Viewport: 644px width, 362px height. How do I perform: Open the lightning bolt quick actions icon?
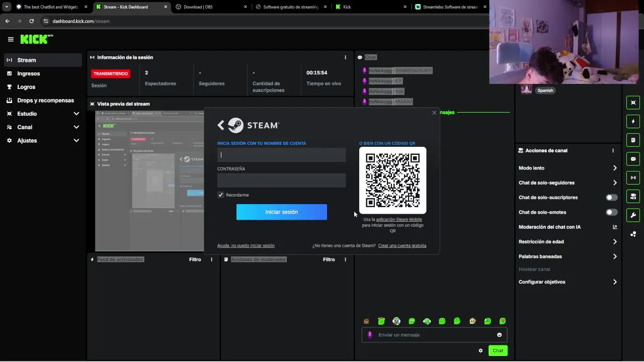tap(633, 121)
